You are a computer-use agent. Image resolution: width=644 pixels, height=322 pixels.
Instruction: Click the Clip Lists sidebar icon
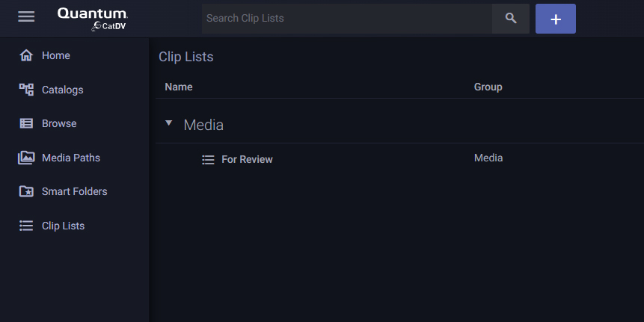click(x=26, y=226)
